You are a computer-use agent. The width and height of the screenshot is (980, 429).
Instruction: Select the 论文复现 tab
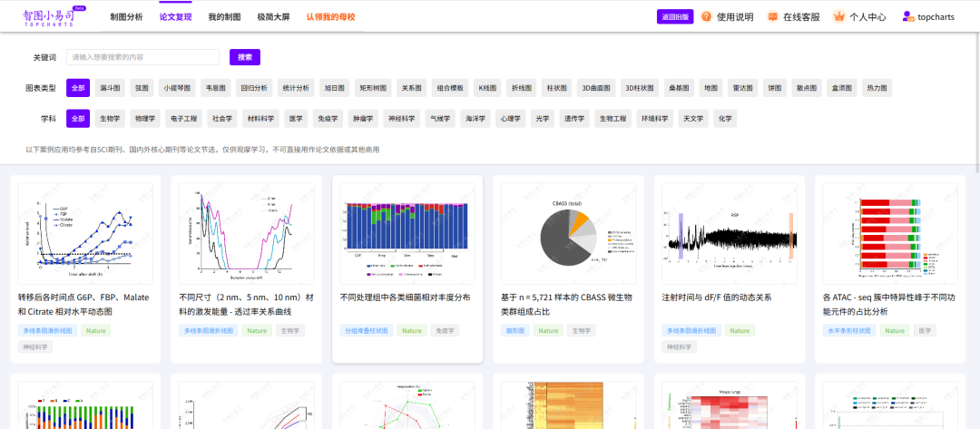tap(176, 17)
